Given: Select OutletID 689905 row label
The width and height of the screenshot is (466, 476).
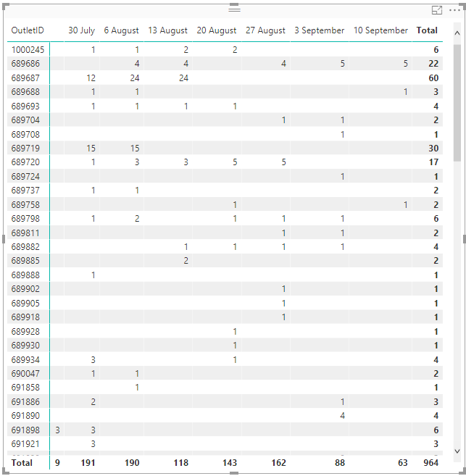Looking at the screenshot, I should [x=25, y=304].
